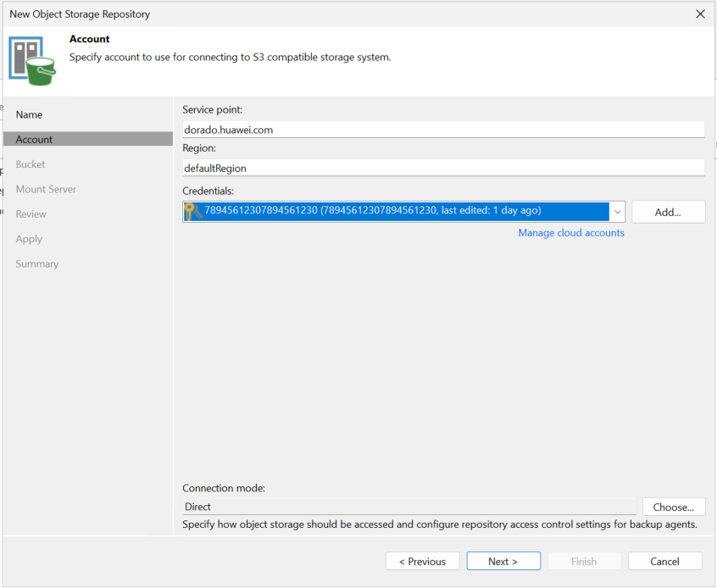Select the Account wizard step
The height and width of the screenshot is (588, 717).
pyautogui.click(x=88, y=140)
